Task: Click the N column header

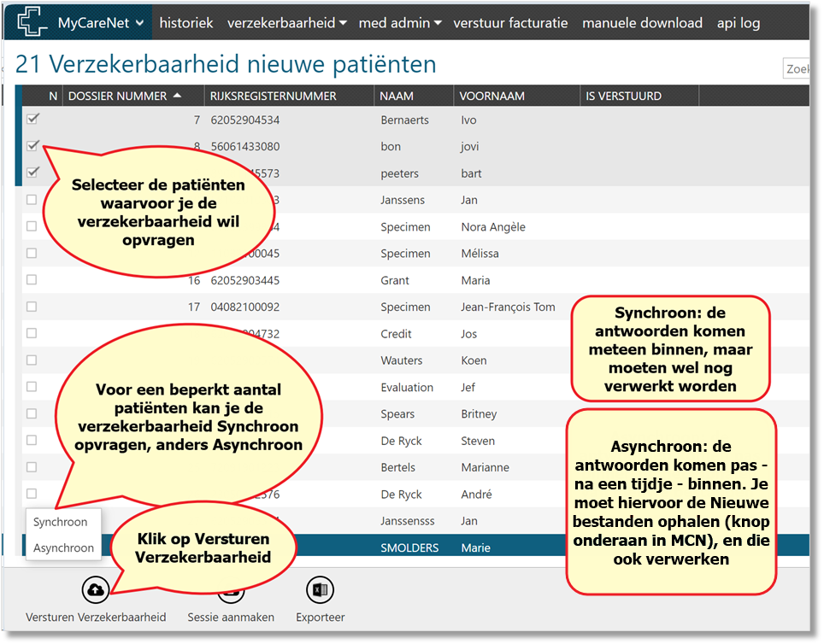Action: 52,97
